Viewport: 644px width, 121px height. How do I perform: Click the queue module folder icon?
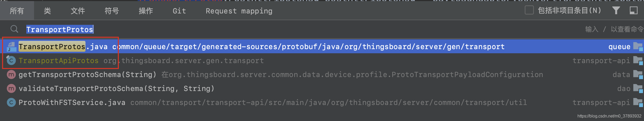coord(638,47)
